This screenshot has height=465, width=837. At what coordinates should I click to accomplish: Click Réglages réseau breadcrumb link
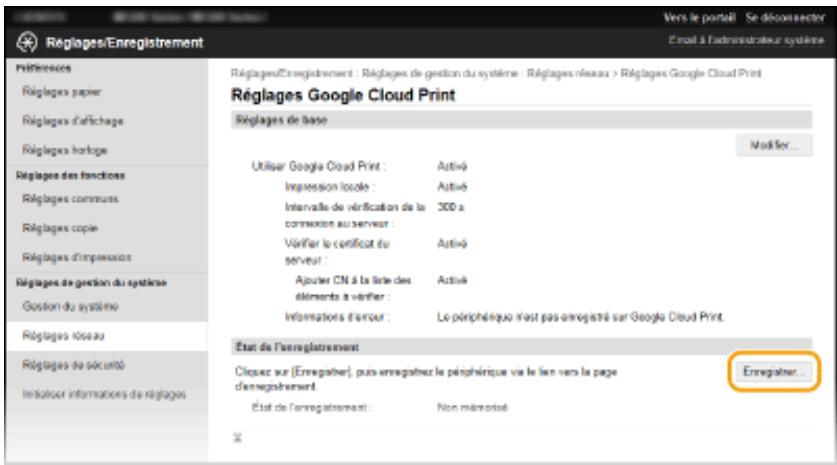[x=568, y=73]
